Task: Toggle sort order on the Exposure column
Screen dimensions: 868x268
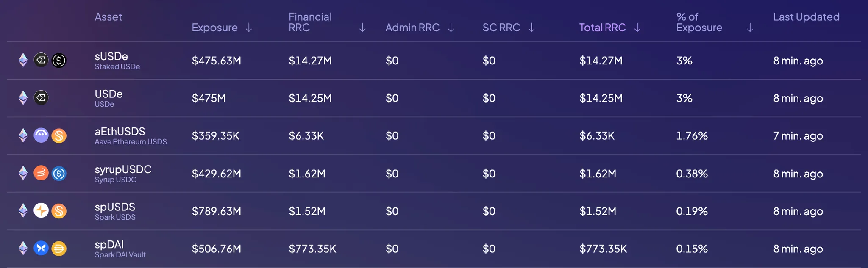Action: click(249, 28)
